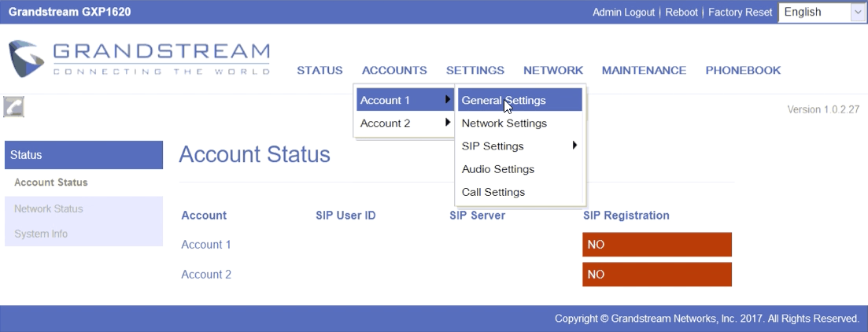Click the Factory Reset link
Viewport: 868px width, 332px height.
click(741, 12)
